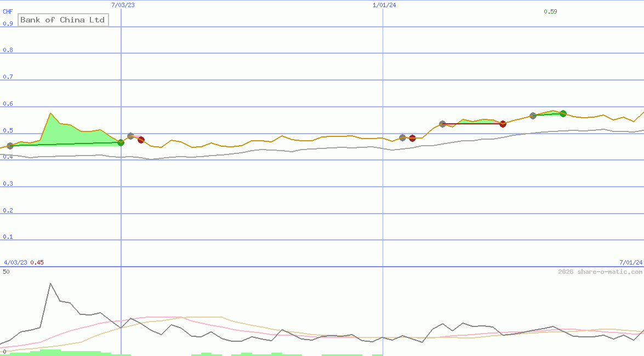Open the 7/03/23 date label options

(121, 5)
